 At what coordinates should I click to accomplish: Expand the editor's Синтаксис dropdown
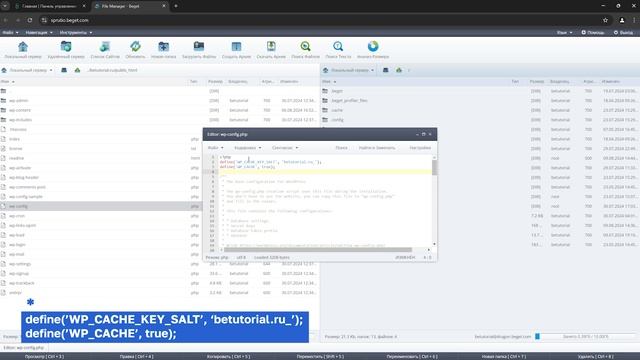click(285, 148)
